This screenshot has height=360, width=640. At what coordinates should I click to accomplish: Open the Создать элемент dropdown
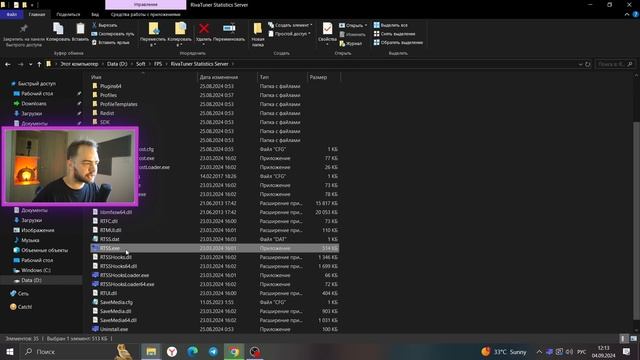pyautogui.click(x=290, y=25)
